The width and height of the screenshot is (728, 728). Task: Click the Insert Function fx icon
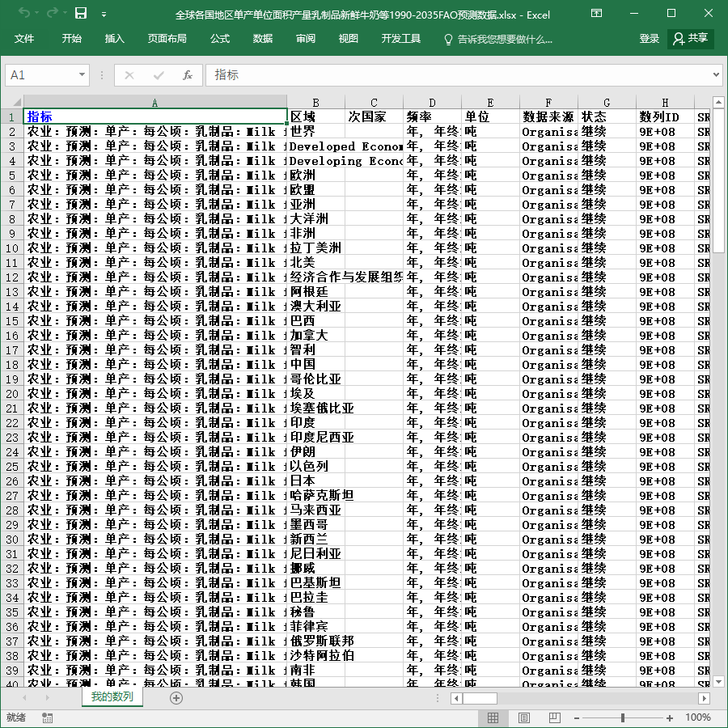click(187, 75)
